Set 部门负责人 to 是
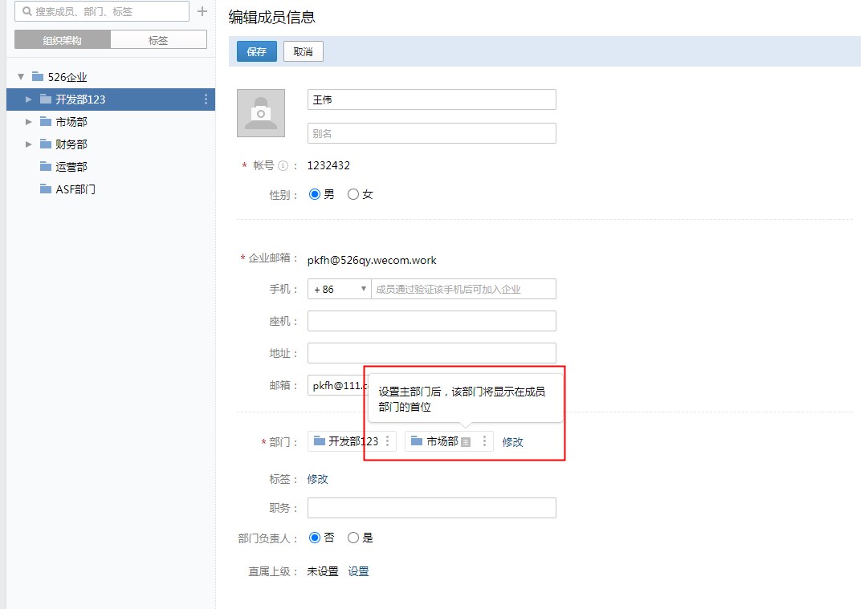 click(353, 538)
